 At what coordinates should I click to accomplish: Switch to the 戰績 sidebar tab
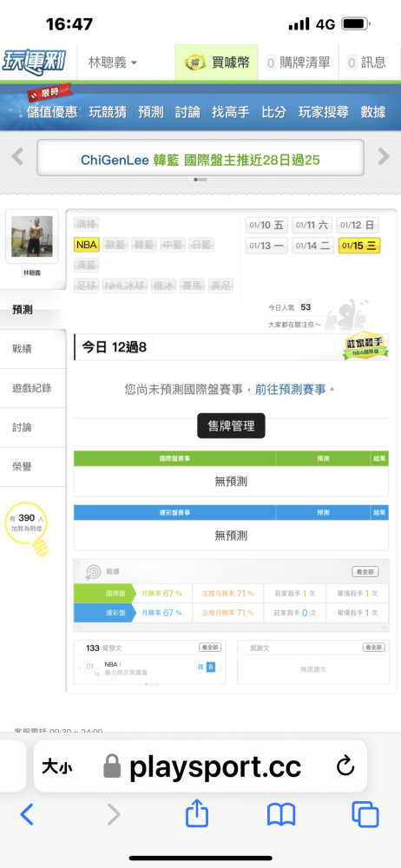point(23,349)
